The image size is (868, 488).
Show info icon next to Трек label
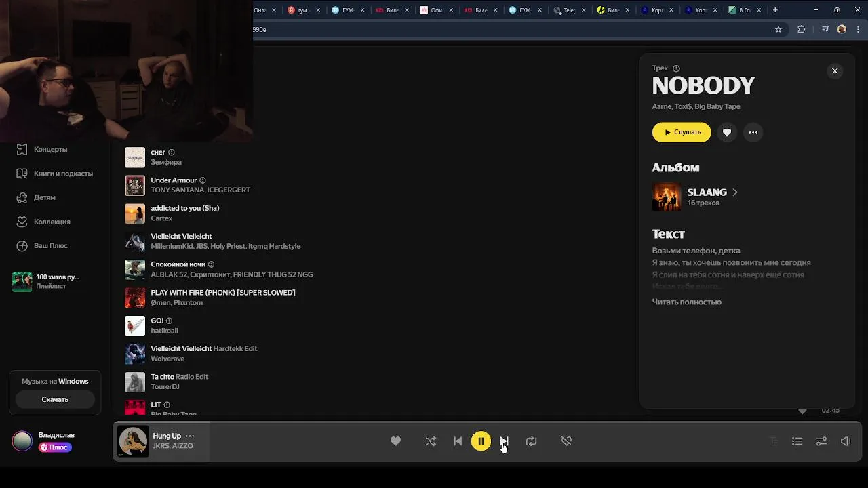point(676,68)
